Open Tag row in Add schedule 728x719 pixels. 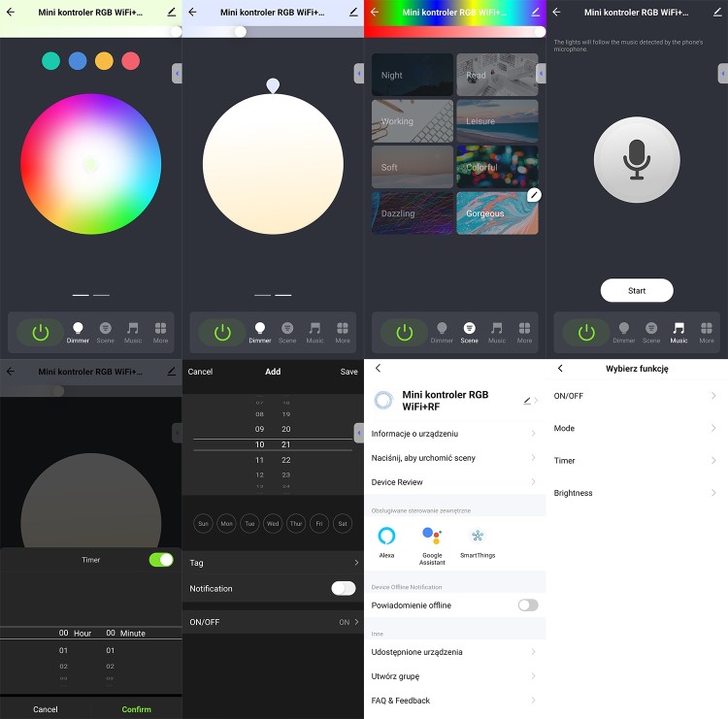coord(273,563)
